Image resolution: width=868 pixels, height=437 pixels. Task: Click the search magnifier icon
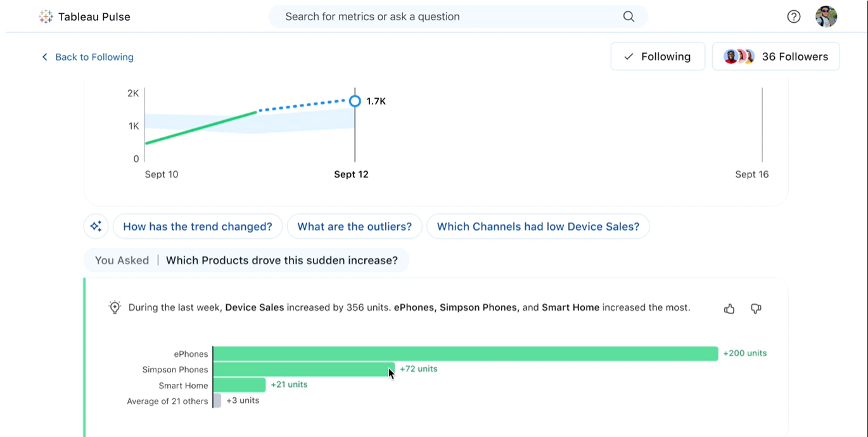pyautogui.click(x=629, y=16)
